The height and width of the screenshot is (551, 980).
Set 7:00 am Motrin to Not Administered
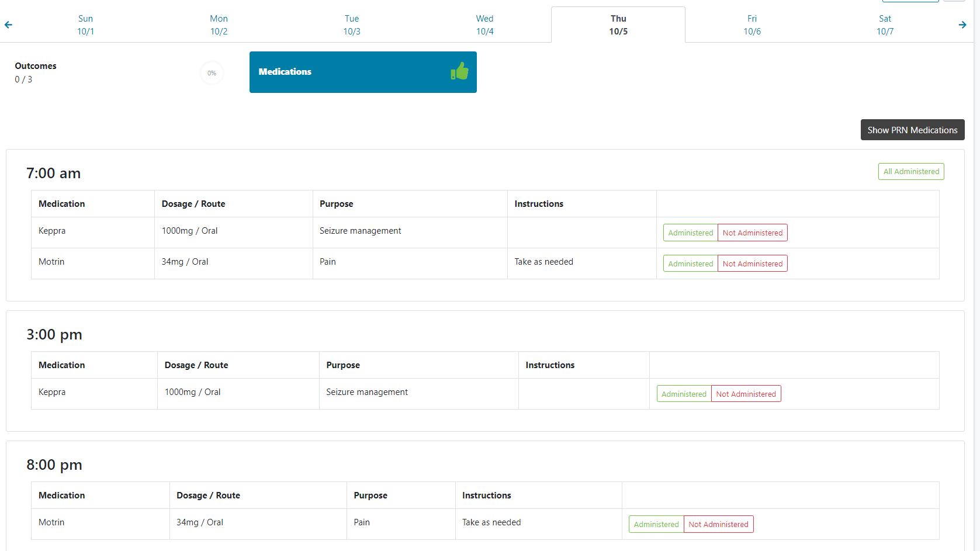(752, 264)
